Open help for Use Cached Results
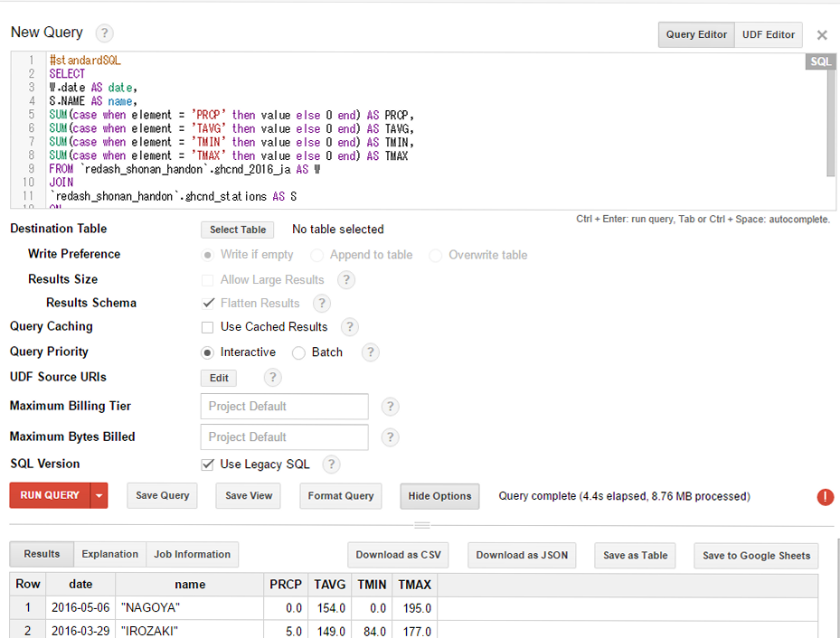This screenshot has height=638, width=840. [350, 326]
